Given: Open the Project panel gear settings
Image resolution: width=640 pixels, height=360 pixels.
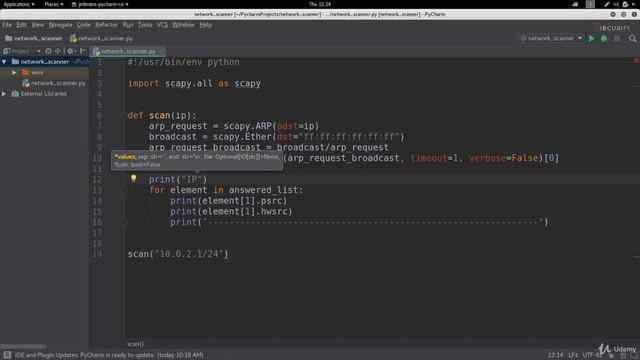Looking at the screenshot, I should coord(70,51).
